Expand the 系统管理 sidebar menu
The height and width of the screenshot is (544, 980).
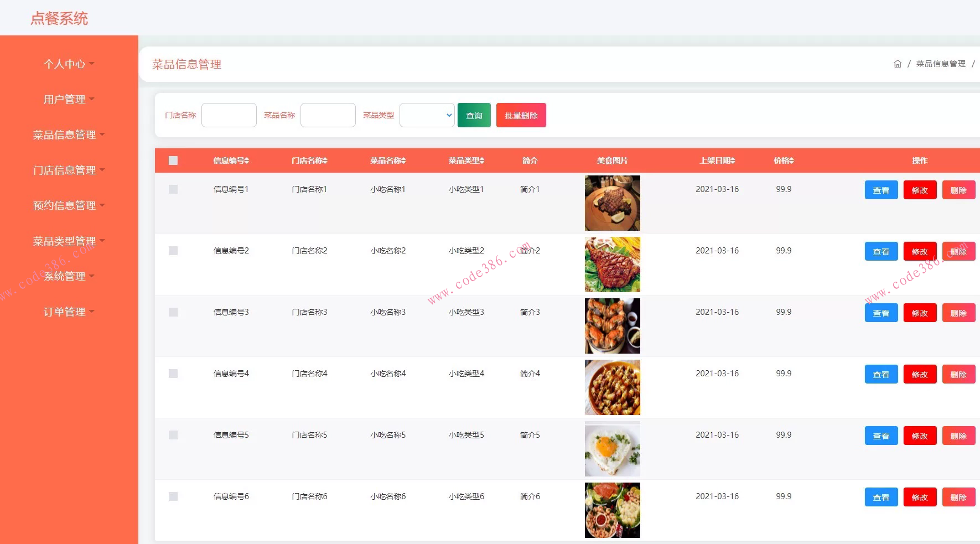click(x=69, y=276)
